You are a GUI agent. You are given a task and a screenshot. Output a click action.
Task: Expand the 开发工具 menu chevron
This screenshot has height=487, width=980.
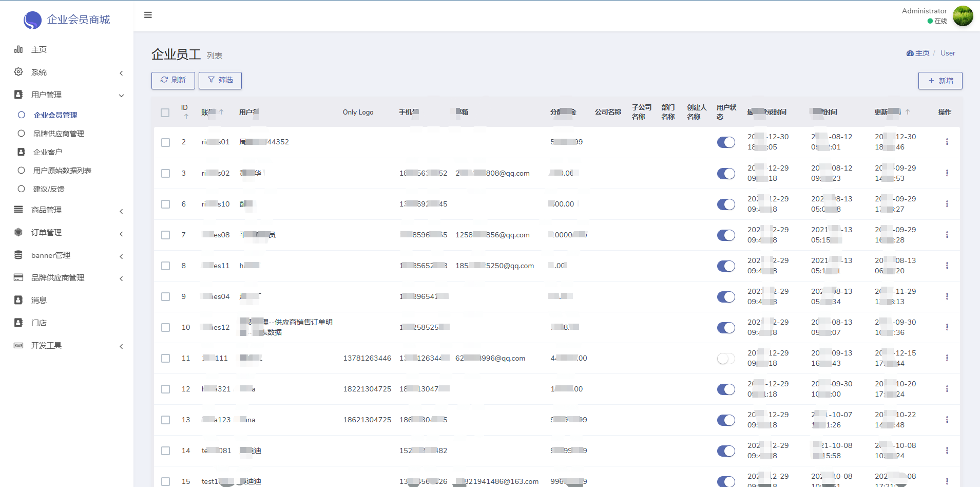(x=121, y=346)
